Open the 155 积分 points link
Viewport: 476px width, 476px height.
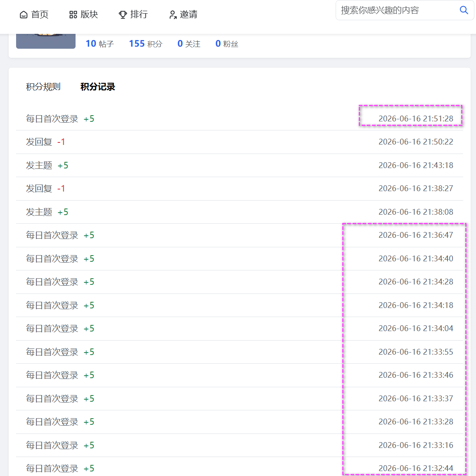pyautogui.click(x=146, y=44)
